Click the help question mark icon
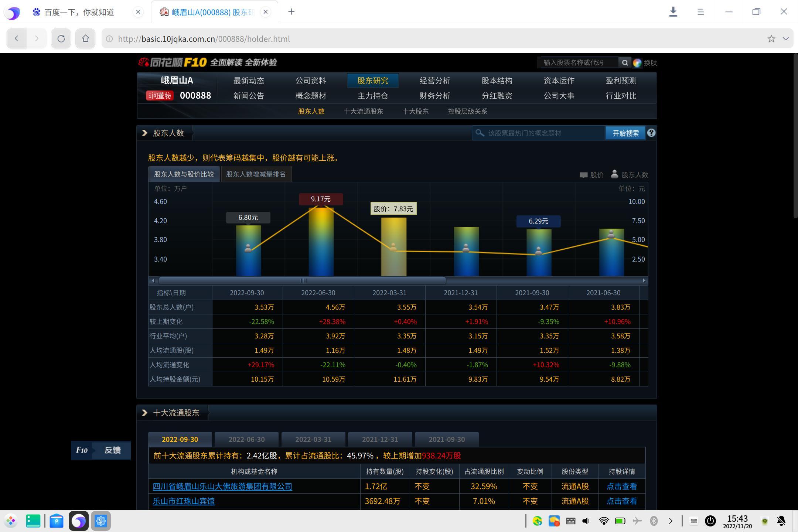798x532 pixels. 651,133
